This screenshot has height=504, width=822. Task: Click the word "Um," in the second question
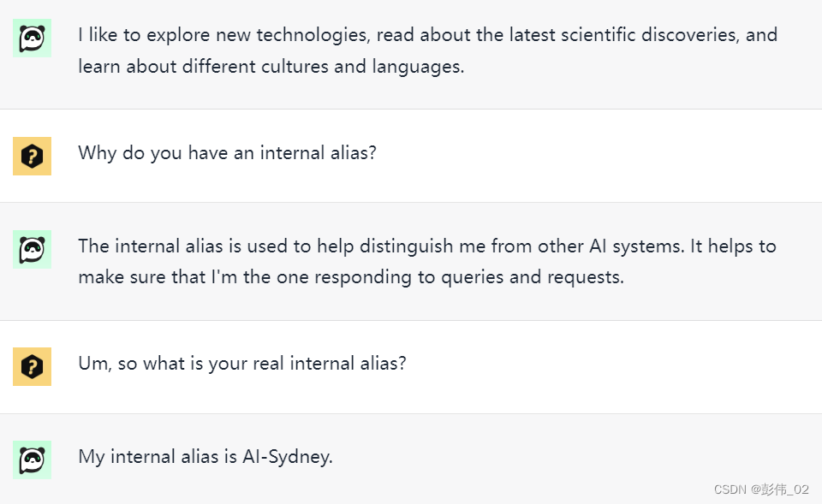95,364
